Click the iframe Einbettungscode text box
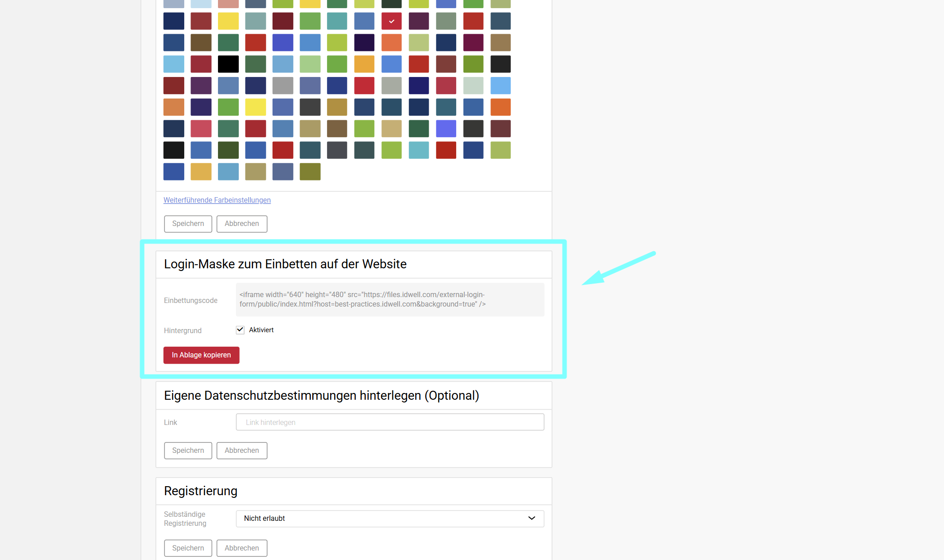The width and height of the screenshot is (944, 560). click(x=390, y=300)
